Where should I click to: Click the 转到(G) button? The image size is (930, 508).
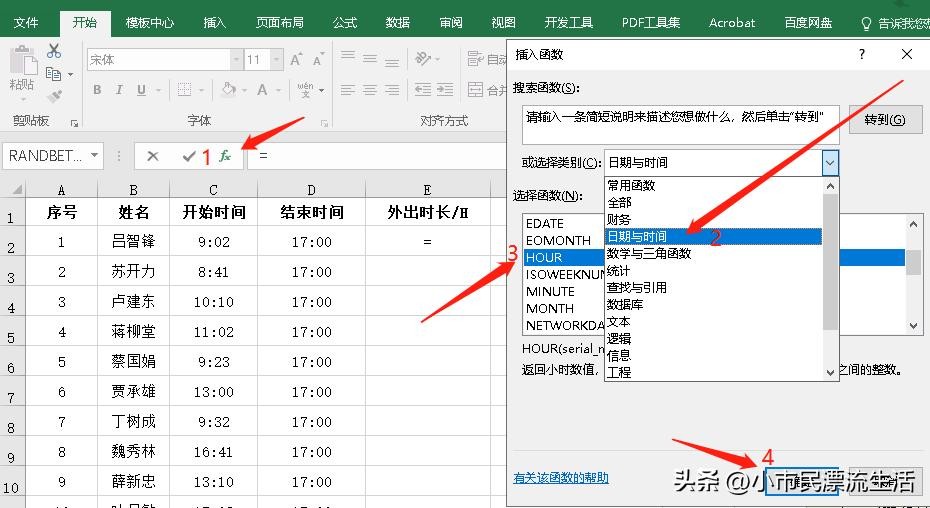pos(885,119)
